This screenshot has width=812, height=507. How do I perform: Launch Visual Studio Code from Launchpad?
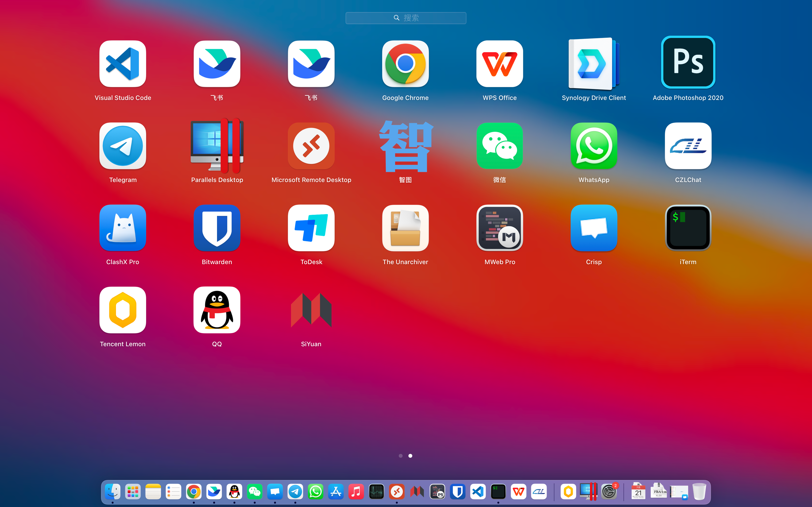123,64
